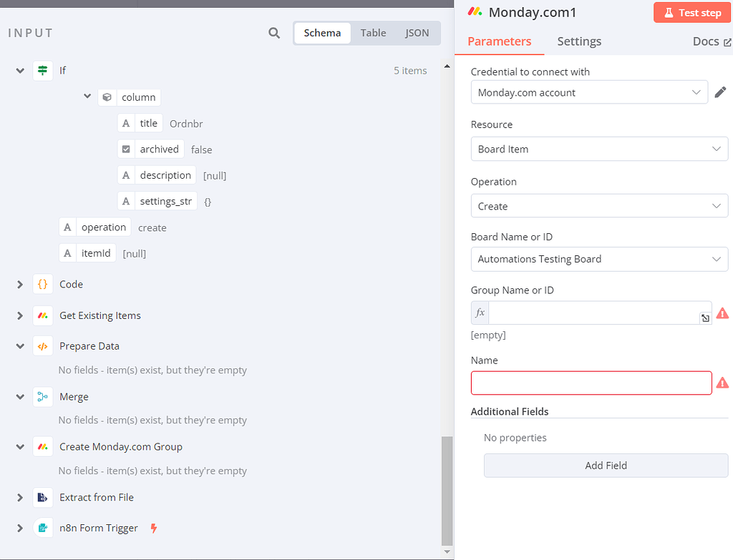Click inside the empty Name input field

(x=591, y=383)
